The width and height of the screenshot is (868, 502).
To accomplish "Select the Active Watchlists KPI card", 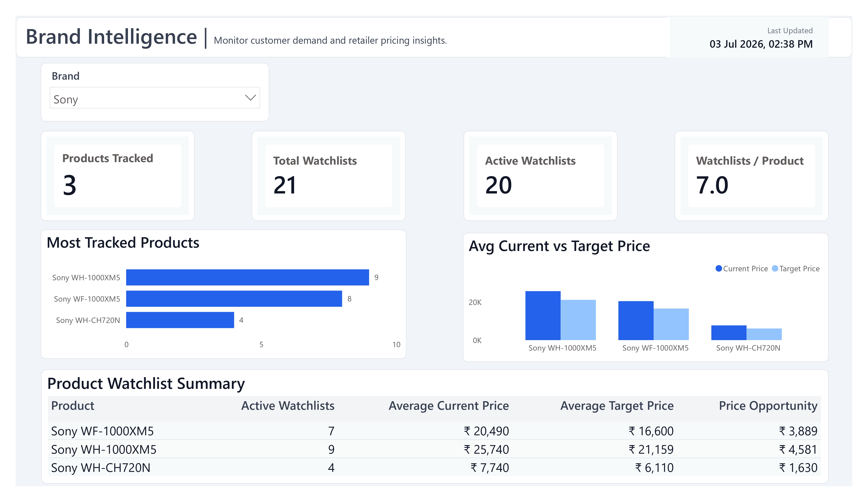I will point(540,176).
